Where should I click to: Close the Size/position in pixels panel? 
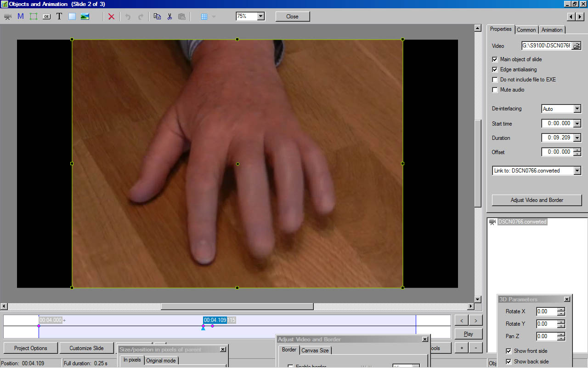click(x=223, y=350)
